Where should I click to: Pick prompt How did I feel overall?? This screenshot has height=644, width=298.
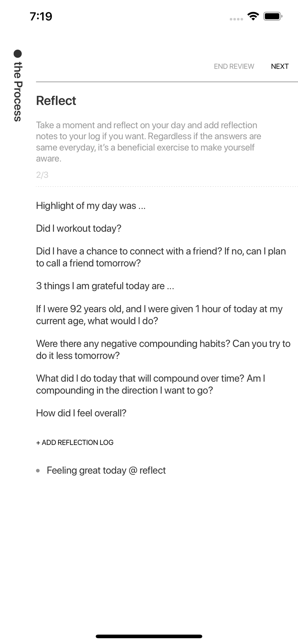(81, 413)
